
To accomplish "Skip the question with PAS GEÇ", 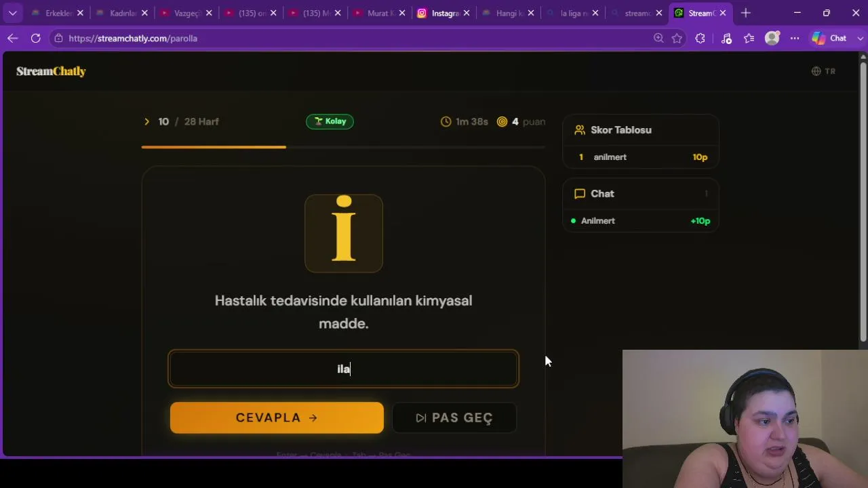I will [x=454, y=418].
